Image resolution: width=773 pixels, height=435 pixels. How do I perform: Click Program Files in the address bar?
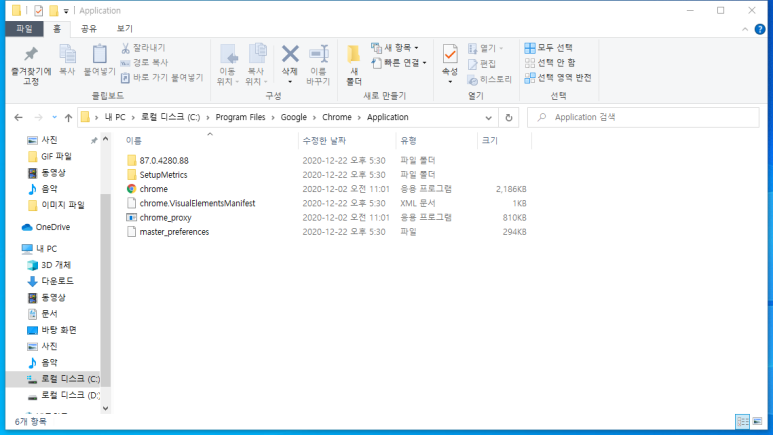[x=240, y=117]
